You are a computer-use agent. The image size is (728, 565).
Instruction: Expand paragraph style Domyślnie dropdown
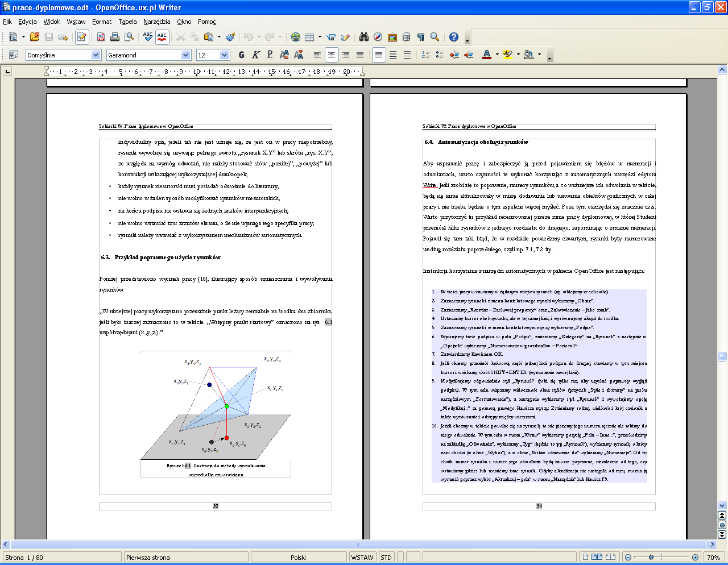(96, 55)
